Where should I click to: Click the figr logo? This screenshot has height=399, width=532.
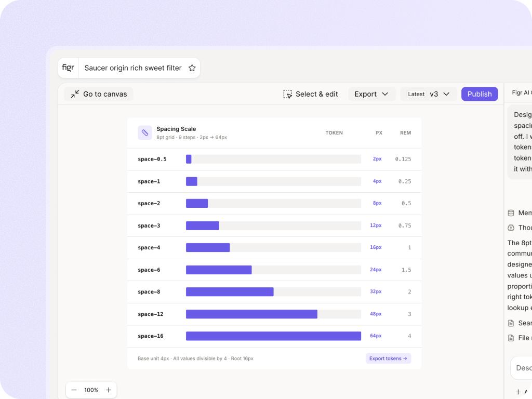click(x=68, y=68)
